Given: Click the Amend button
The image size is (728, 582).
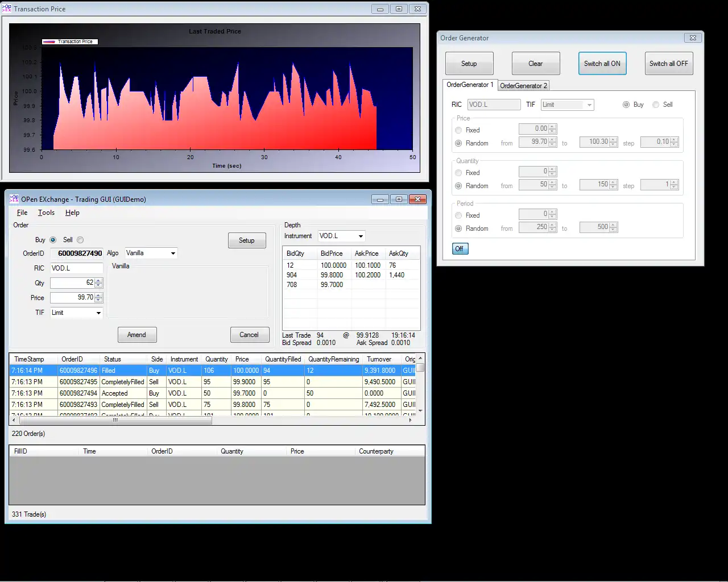Looking at the screenshot, I should tap(137, 335).
